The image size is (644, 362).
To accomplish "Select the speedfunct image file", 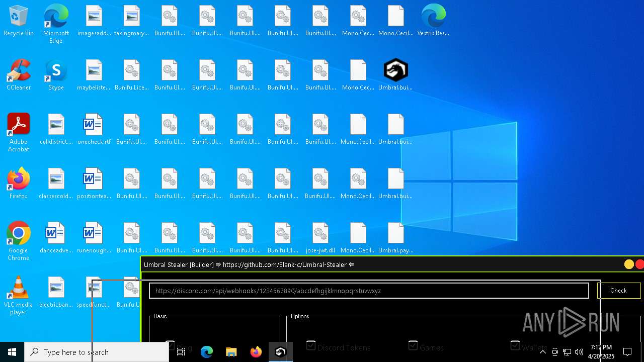I will click(x=94, y=293).
